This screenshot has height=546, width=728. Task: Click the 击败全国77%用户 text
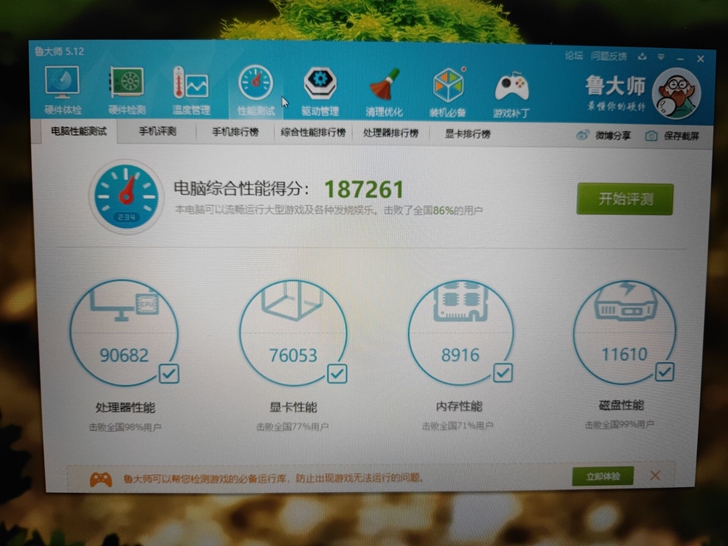tap(292, 426)
